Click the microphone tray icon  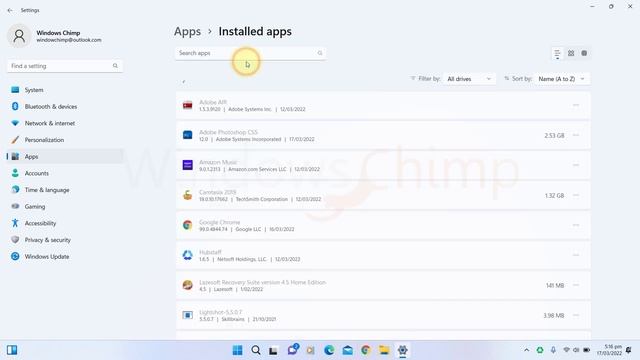point(553,350)
